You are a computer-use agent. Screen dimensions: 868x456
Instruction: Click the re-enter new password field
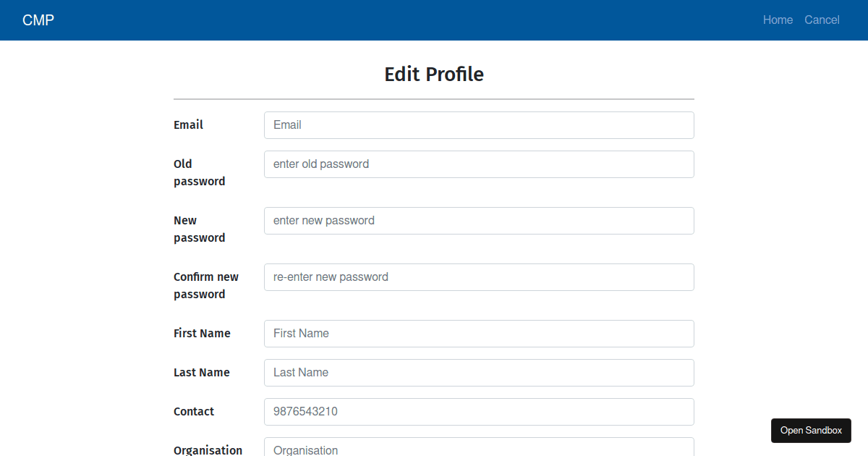(x=479, y=276)
